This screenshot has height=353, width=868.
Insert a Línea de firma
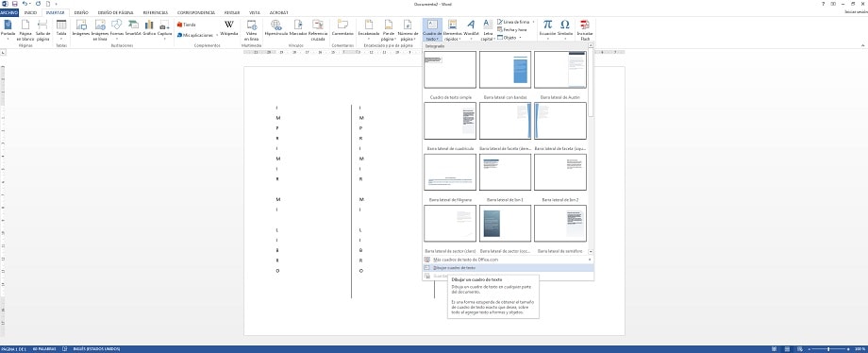[516, 22]
